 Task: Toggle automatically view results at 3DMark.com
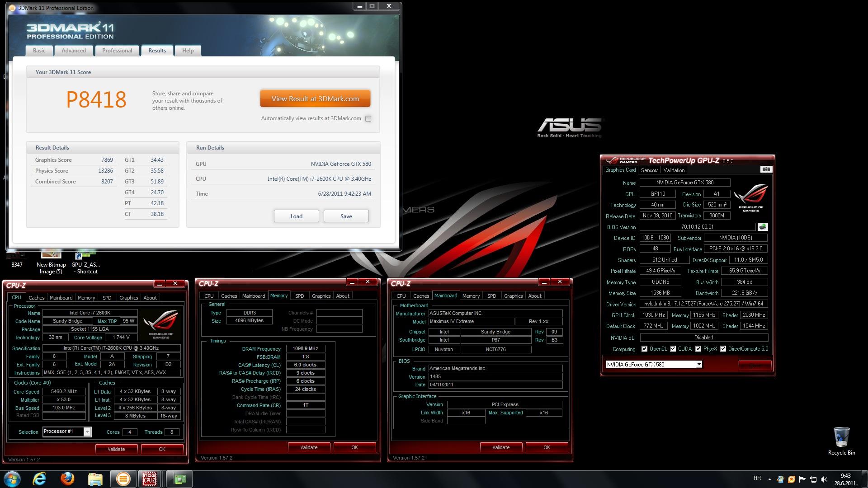[x=368, y=119]
